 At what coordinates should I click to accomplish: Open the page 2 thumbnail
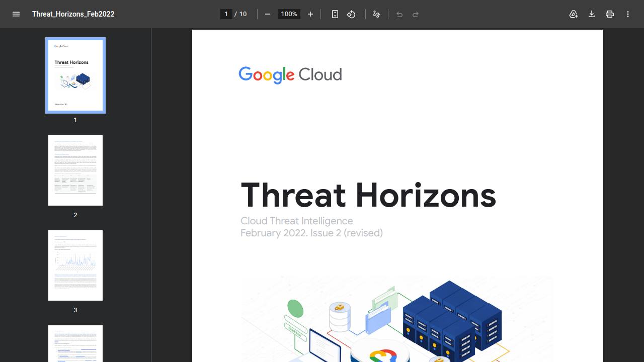75,170
